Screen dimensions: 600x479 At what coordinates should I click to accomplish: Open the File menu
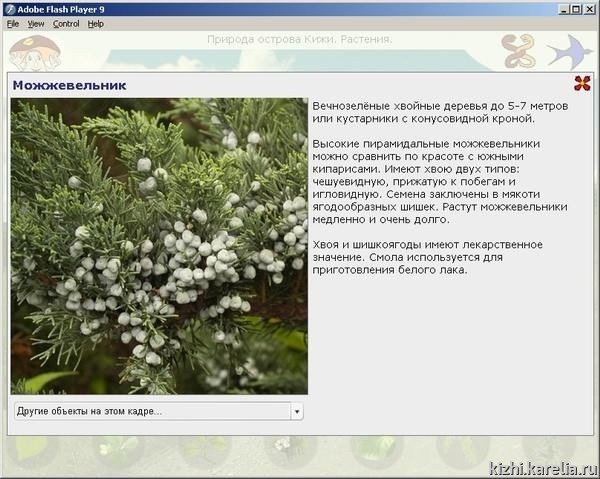click(13, 23)
